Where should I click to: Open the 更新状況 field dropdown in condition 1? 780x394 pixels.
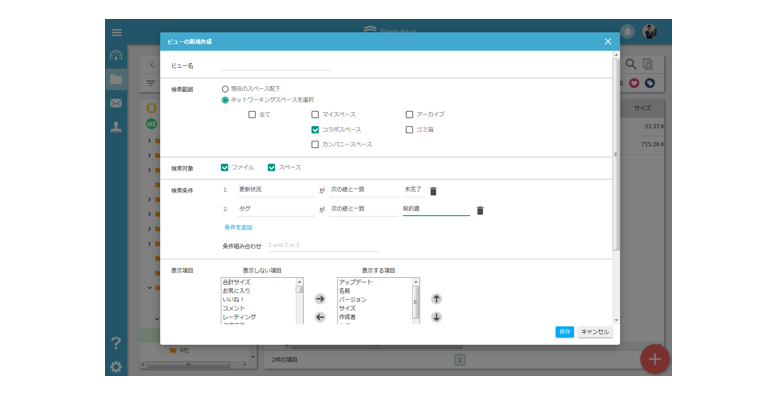coord(276,190)
